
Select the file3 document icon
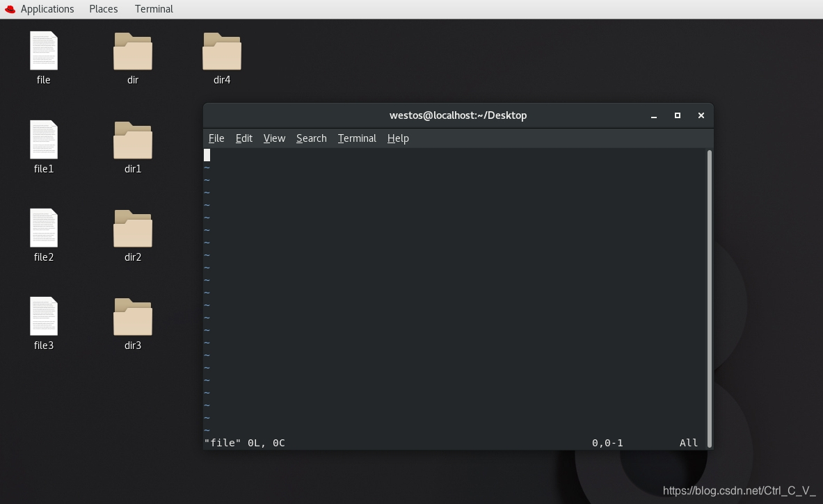click(x=44, y=316)
